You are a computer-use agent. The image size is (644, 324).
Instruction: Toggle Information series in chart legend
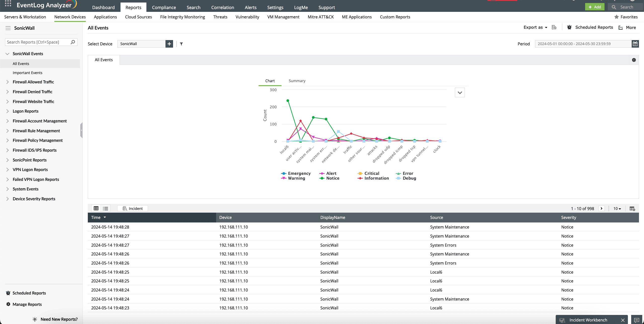(x=373, y=178)
